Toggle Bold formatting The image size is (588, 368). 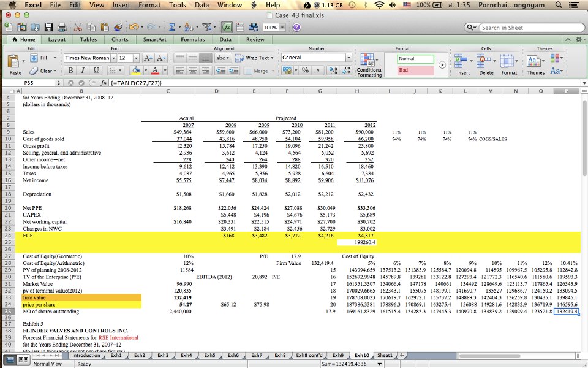pyautogui.click(x=71, y=71)
